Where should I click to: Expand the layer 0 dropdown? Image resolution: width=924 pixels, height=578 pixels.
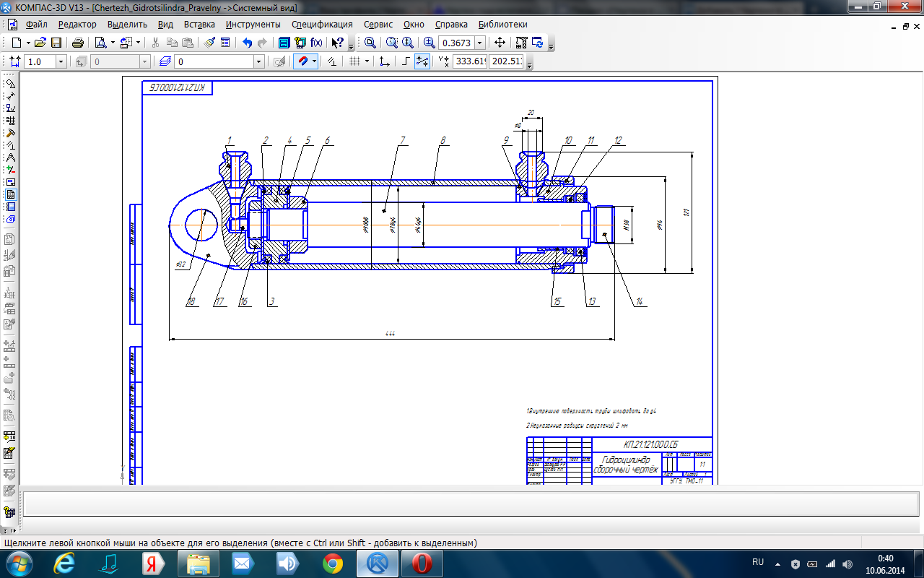258,62
